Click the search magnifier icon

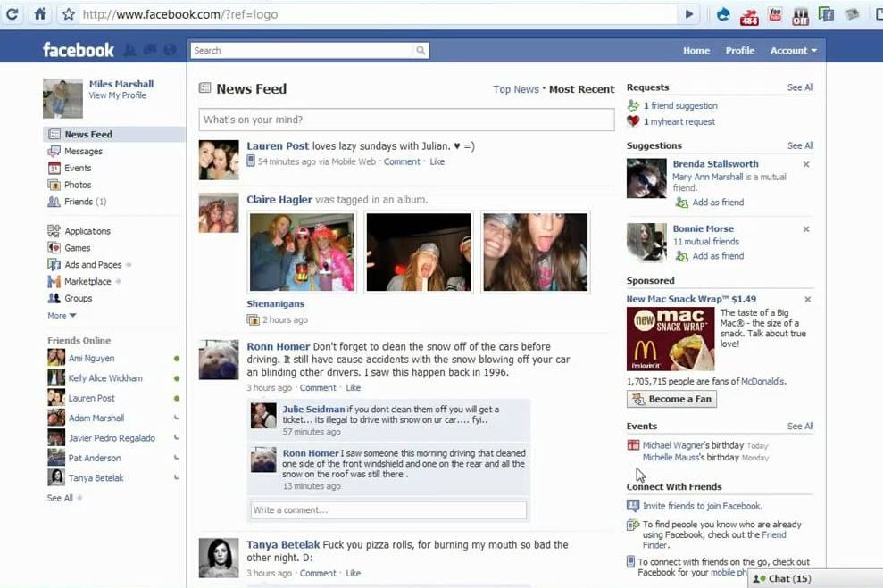(421, 50)
